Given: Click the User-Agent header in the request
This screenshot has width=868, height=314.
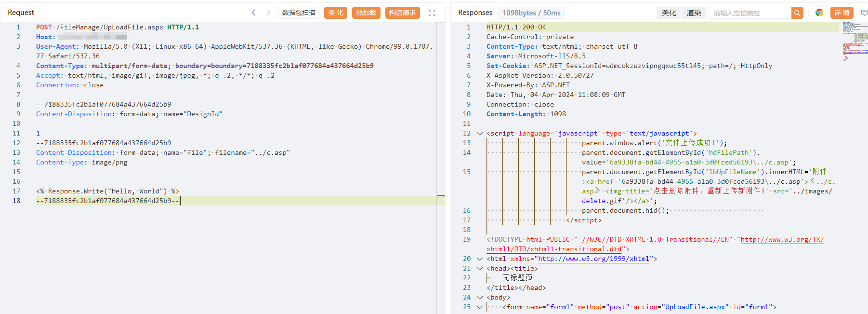Looking at the screenshot, I should pyautogui.click(x=234, y=52).
